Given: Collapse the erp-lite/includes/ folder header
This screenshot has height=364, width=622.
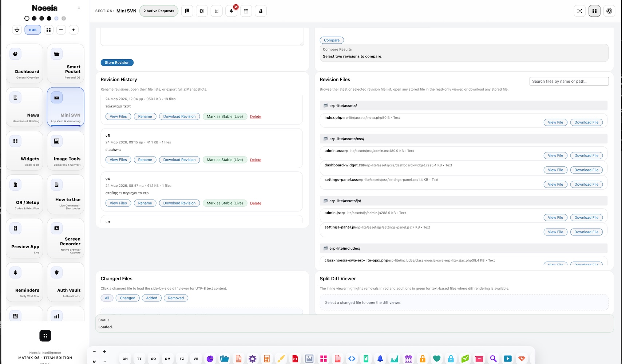Looking at the screenshot, I should (x=464, y=249).
